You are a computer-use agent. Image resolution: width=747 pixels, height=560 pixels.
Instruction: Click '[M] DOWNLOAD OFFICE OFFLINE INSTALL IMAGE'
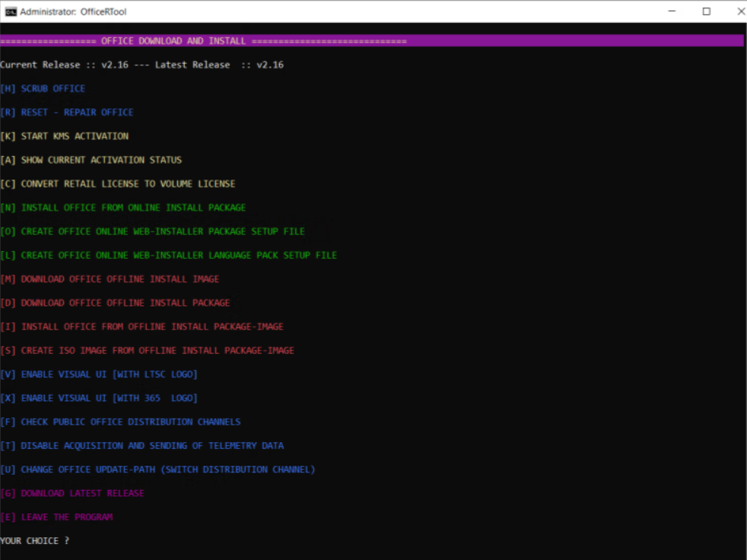tap(110, 279)
